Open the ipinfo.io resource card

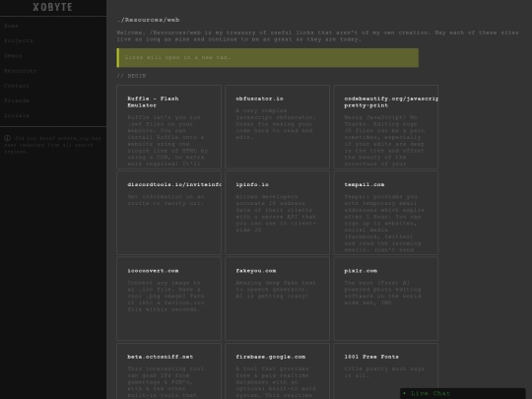click(277, 213)
